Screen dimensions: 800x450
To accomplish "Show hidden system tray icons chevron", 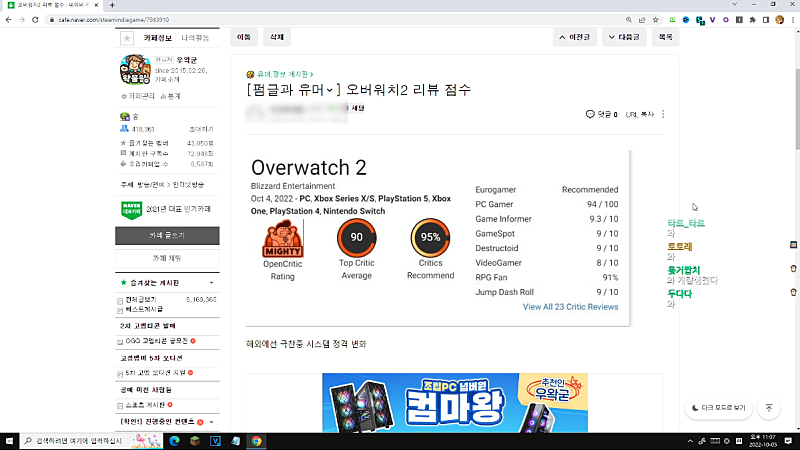I will point(690,441).
